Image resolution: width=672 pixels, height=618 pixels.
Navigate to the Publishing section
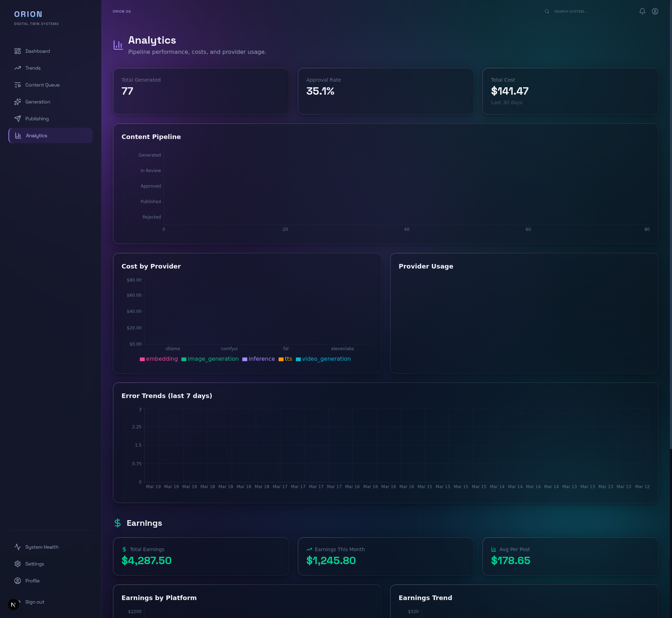click(37, 119)
